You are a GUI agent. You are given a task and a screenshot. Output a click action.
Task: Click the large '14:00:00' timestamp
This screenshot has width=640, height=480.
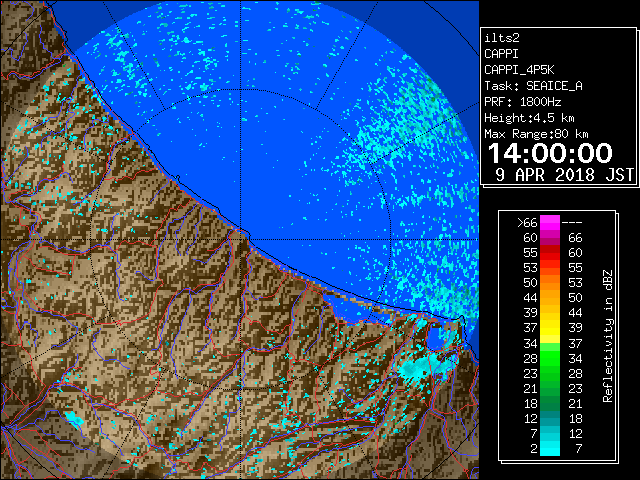coord(550,153)
